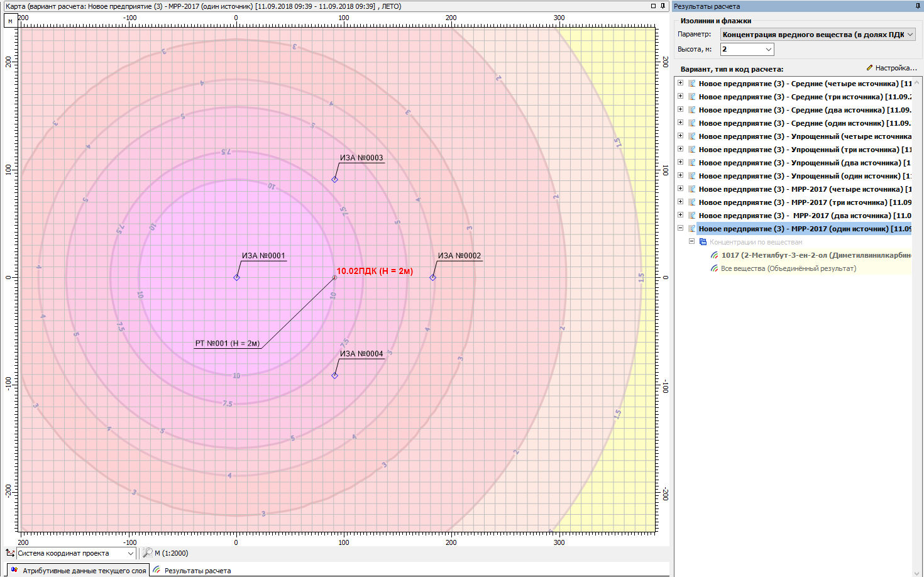
Task: Click the Настройка... button
Action: [891, 68]
